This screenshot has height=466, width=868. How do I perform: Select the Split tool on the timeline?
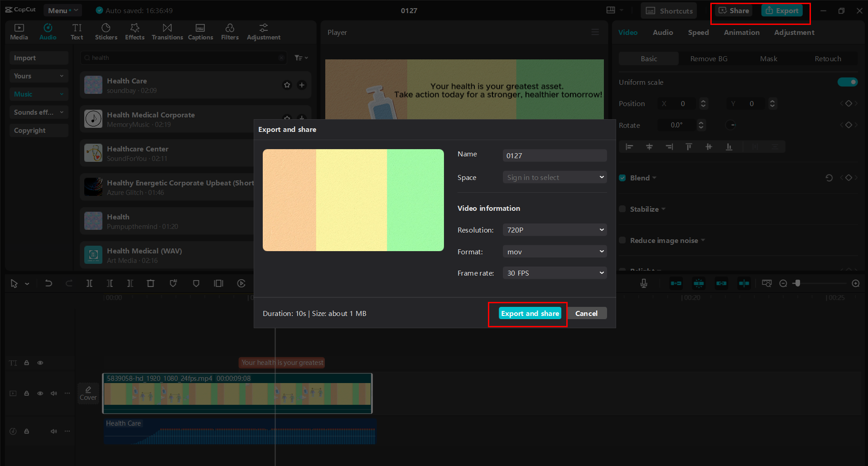89,283
